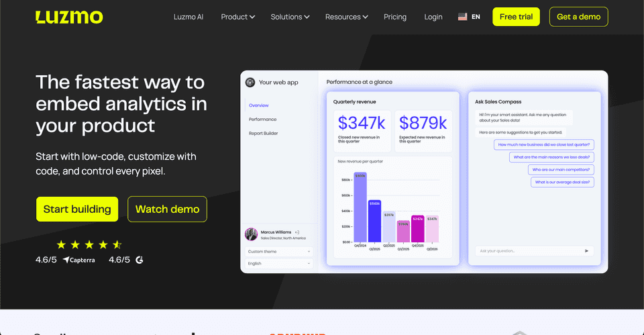The height and width of the screenshot is (335, 644).
Task: Click Marcus Williams profile photo
Action: 251,234
